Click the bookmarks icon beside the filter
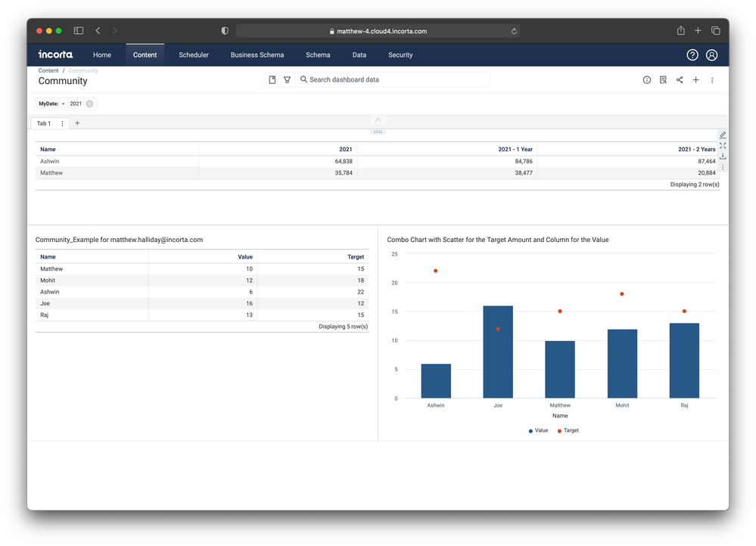Screen dimensions: 756x546 click(x=272, y=79)
